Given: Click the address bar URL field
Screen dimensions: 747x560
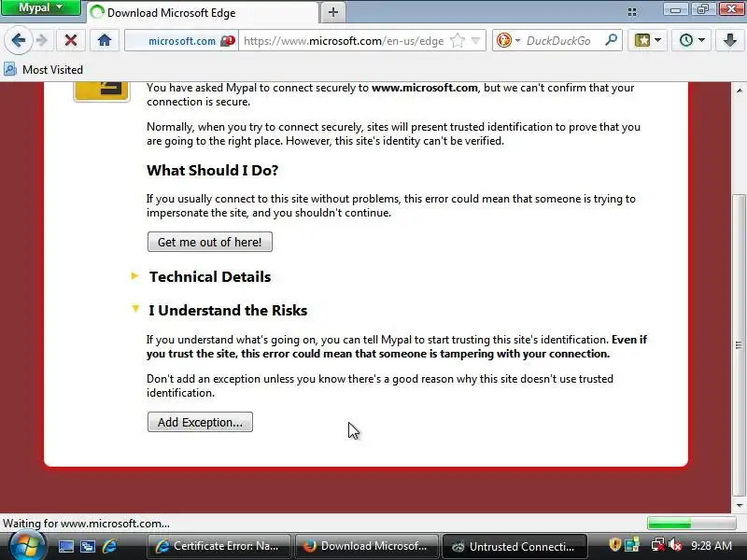Looking at the screenshot, I should click(x=344, y=41).
